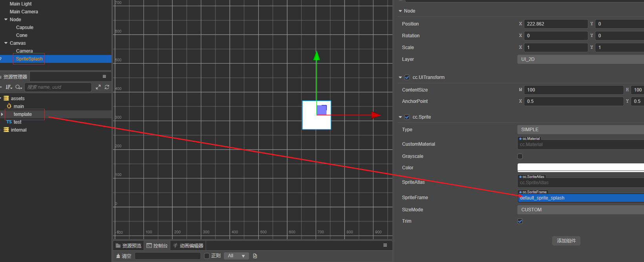This screenshot has height=262, width=644.
Task: Open the sprite Type SIMPLE dropdown
Action: coord(580,130)
